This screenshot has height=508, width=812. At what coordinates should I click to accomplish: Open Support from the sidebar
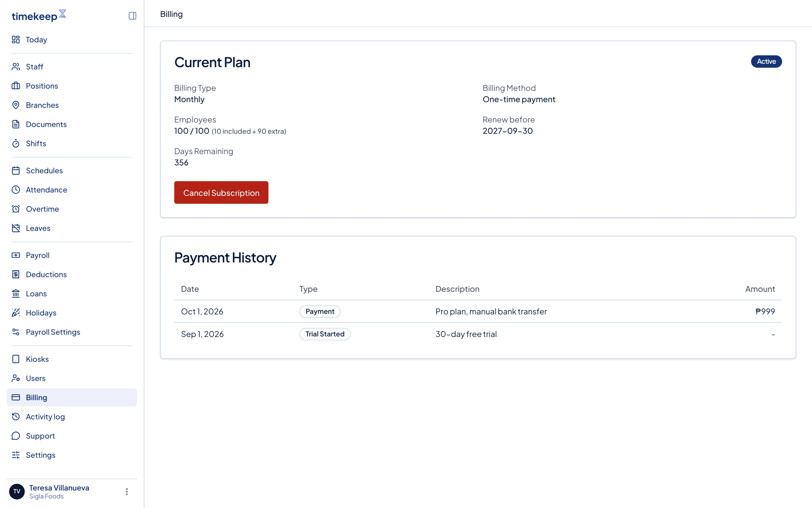72,436
